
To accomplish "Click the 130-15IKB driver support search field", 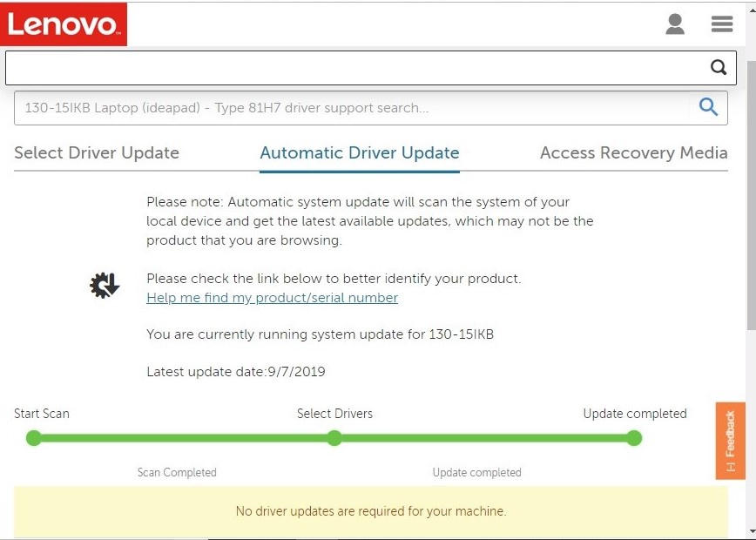I will tap(371, 107).
